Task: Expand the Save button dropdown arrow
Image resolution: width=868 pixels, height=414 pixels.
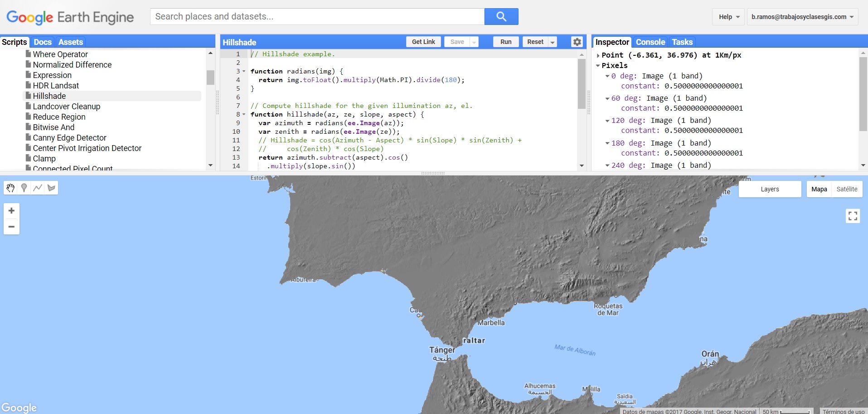Action: point(474,42)
